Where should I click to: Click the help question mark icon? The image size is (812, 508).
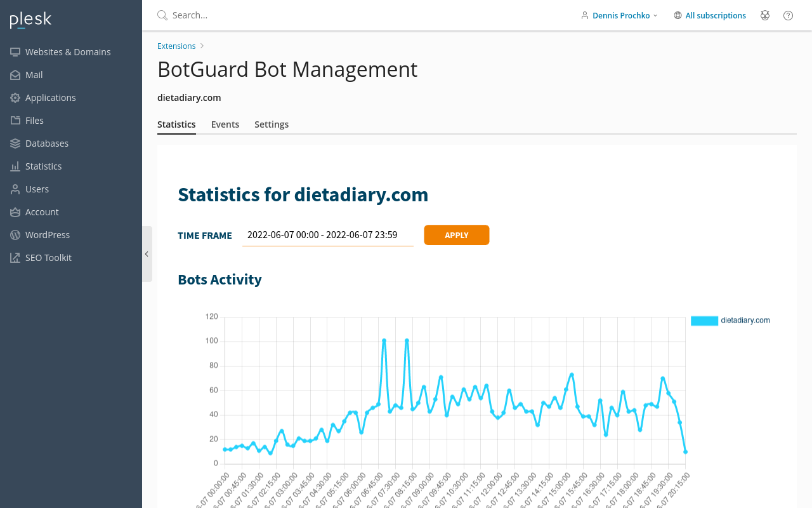pyautogui.click(x=788, y=15)
